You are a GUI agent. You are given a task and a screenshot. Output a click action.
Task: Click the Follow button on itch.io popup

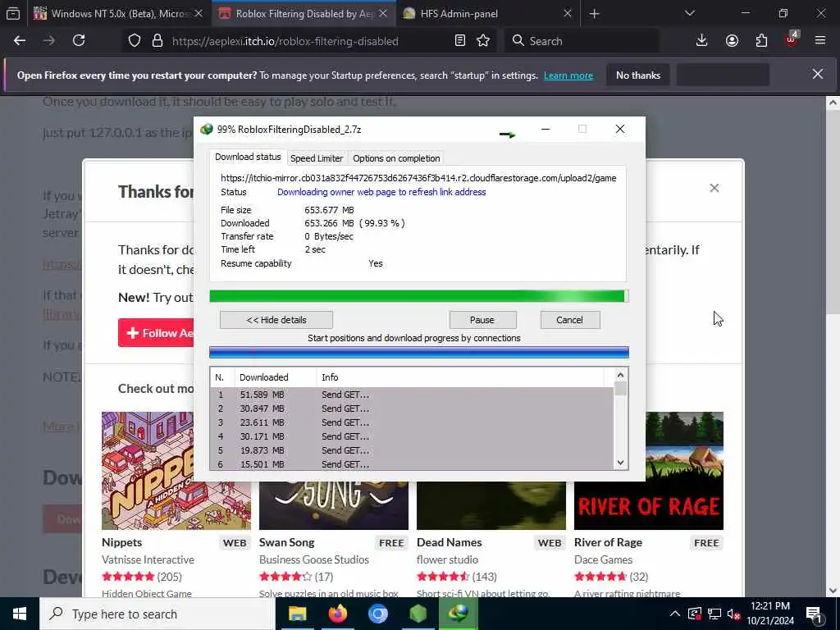[x=156, y=333]
